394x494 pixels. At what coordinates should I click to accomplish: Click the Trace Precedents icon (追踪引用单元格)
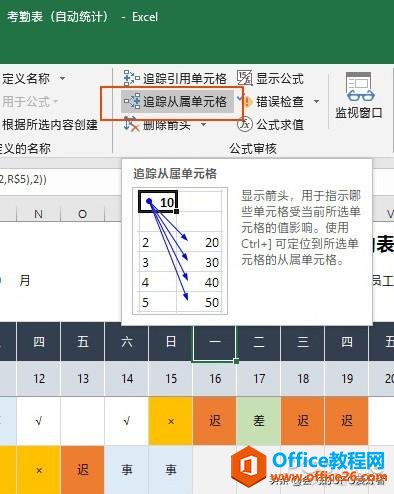click(x=131, y=78)
